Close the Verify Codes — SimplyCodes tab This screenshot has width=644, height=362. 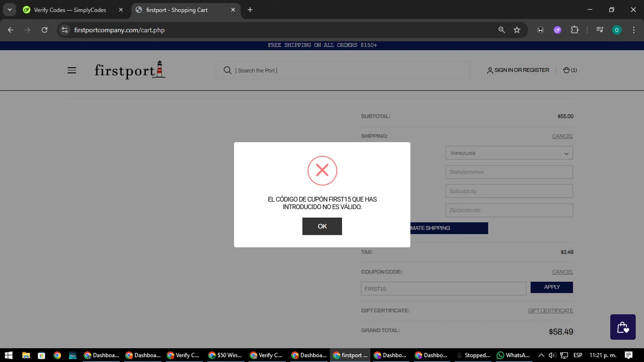click(x=121, y=10)
